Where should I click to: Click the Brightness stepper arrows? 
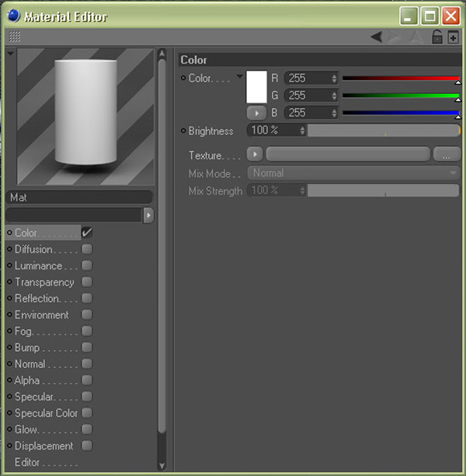click(x=302, y=130)
